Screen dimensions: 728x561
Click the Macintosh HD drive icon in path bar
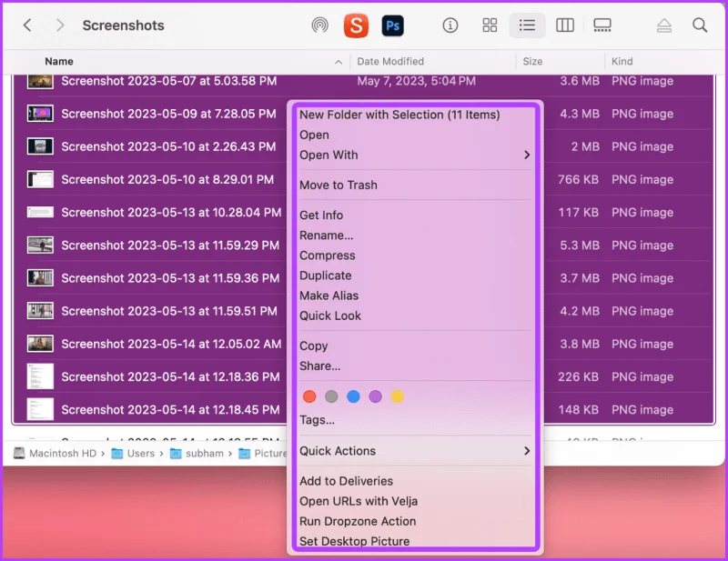pos(19,453)
